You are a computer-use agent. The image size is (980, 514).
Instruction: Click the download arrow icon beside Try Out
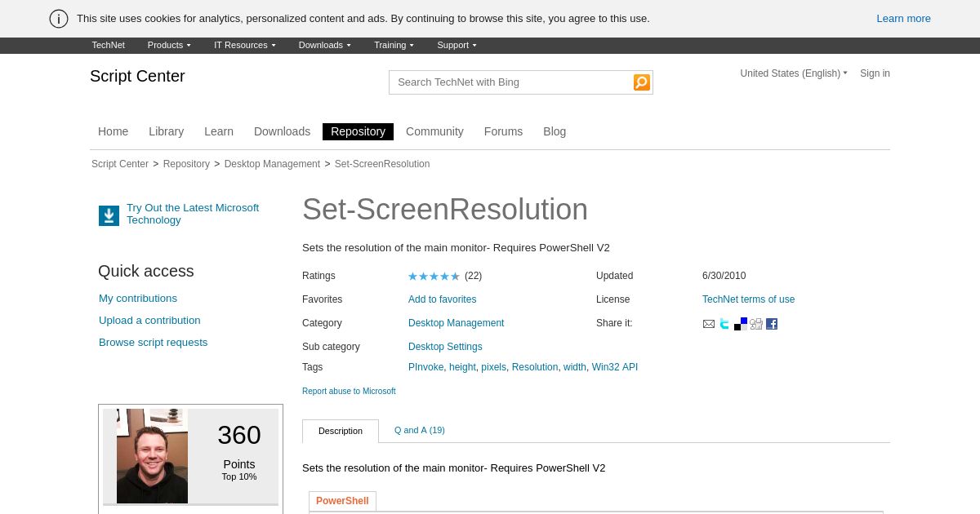109,215
